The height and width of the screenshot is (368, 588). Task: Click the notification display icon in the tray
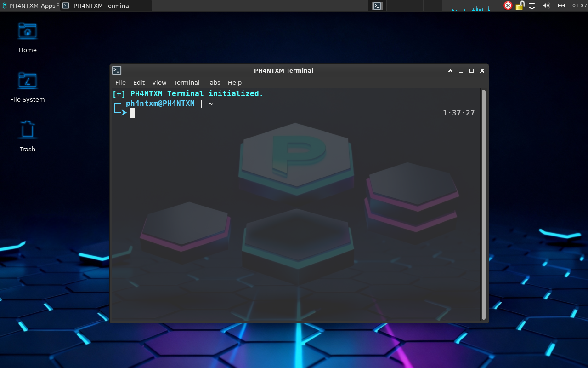(x=532, y=6)
